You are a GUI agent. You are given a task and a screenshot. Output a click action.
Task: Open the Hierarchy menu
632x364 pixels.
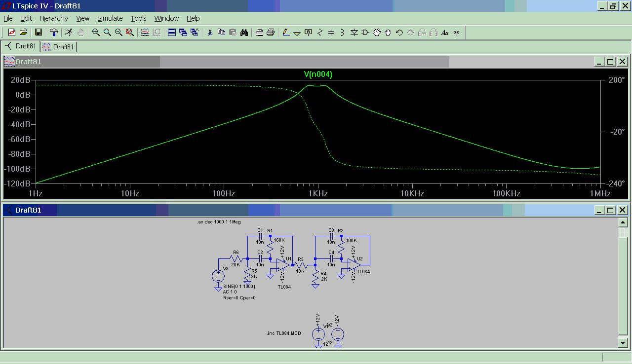click(54, 18)
